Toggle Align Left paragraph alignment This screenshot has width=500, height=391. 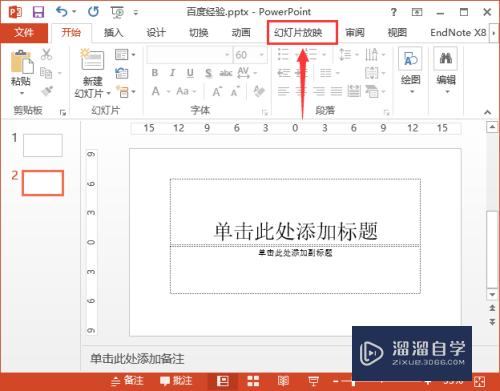pos(284,91)
